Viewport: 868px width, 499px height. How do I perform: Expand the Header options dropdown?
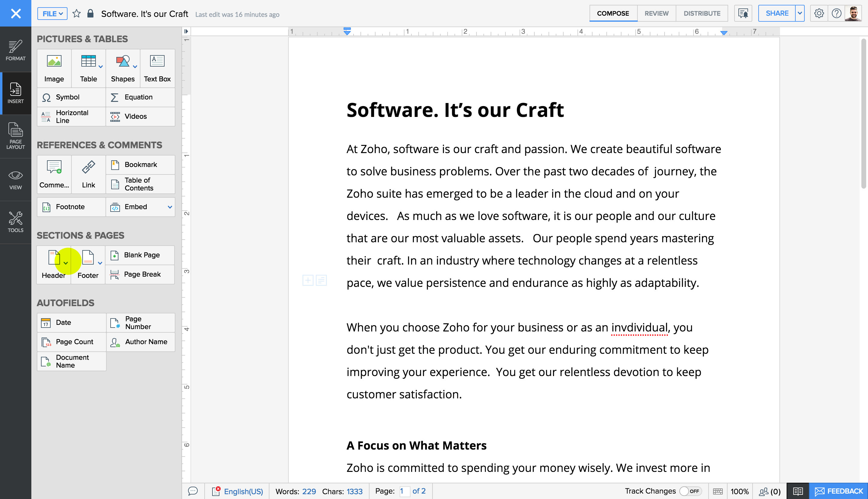pos(65,263)
